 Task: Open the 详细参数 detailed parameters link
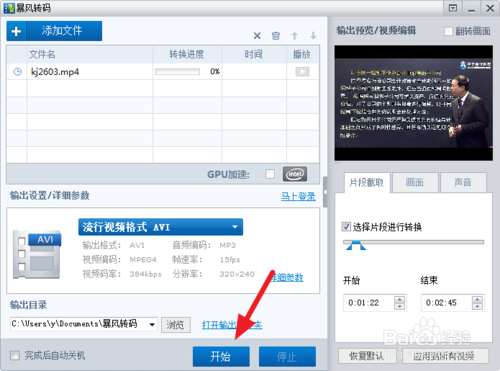(x=287, y=277)
